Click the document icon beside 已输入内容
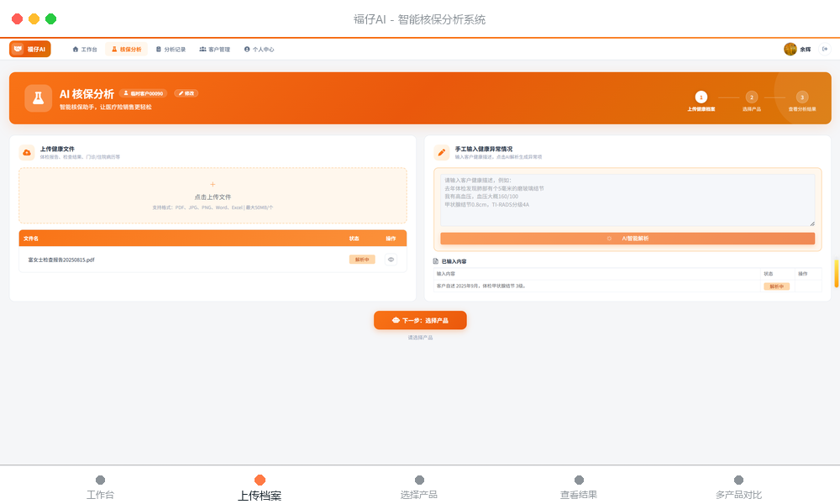The height and width of the screenshot is (504, 840). 435,261
